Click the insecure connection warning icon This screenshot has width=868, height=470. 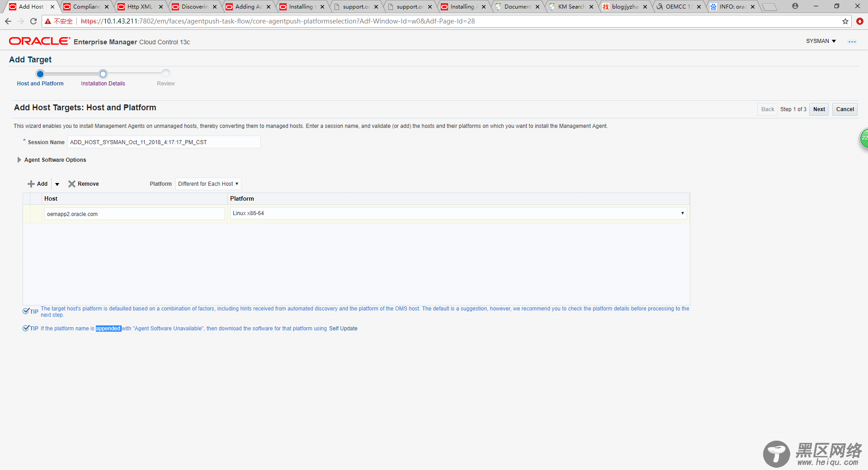click(48, 21)
